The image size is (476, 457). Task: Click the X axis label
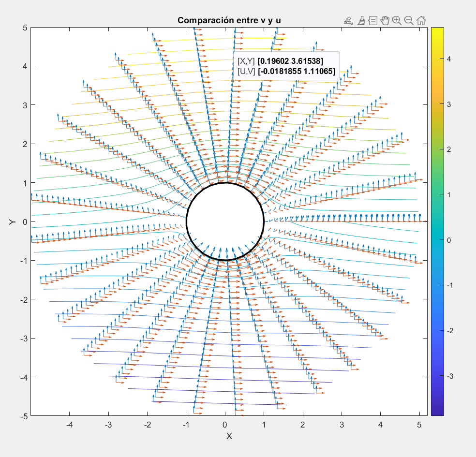coord(230,436)
